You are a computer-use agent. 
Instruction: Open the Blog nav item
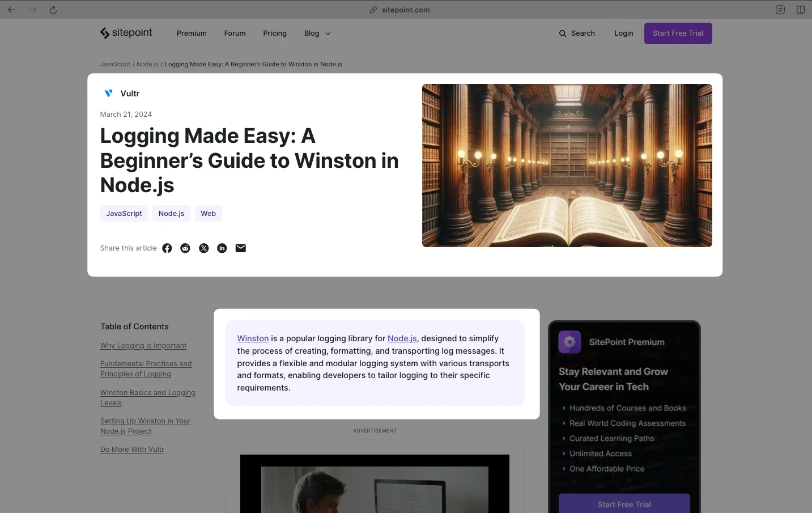coord(312,33)
